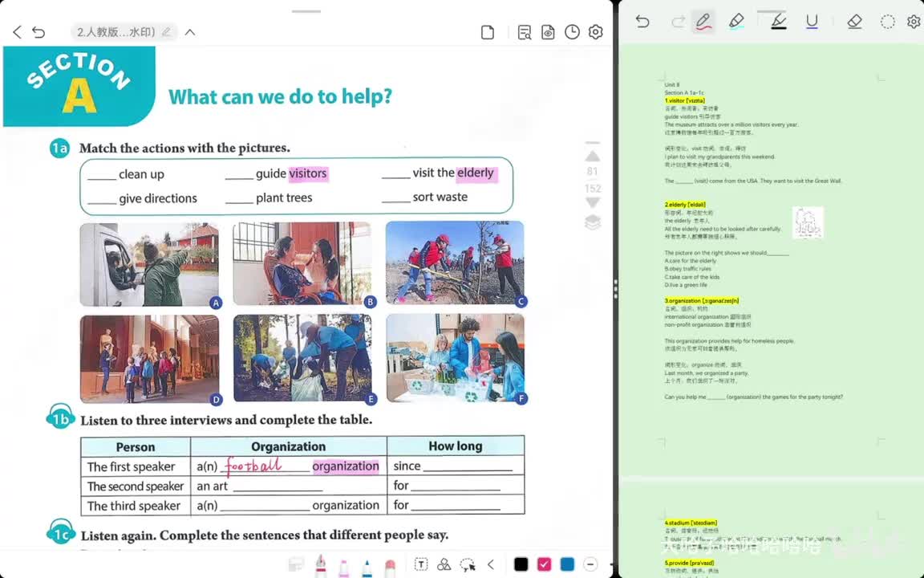Decrease stroke width with minus button

click(x=590, y=564)
